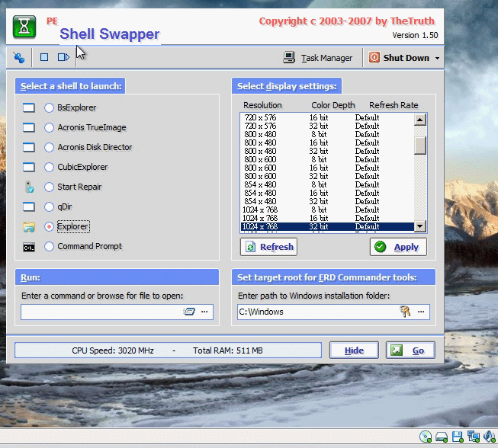Select the 854 x 480 16 bit row

[x=327, y=193]
